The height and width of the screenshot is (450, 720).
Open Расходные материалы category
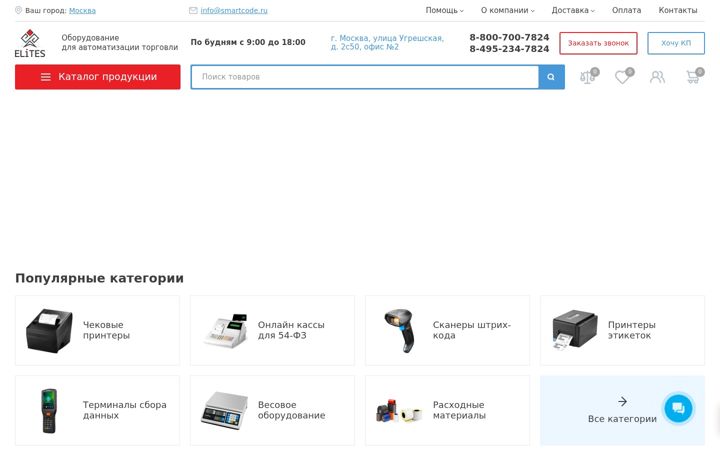pos(447,411)
